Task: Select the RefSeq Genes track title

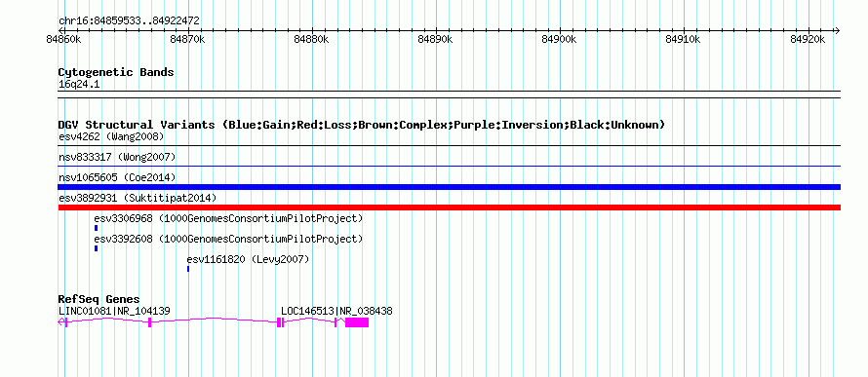Action: pyautogui.click(x=99, y=300)
